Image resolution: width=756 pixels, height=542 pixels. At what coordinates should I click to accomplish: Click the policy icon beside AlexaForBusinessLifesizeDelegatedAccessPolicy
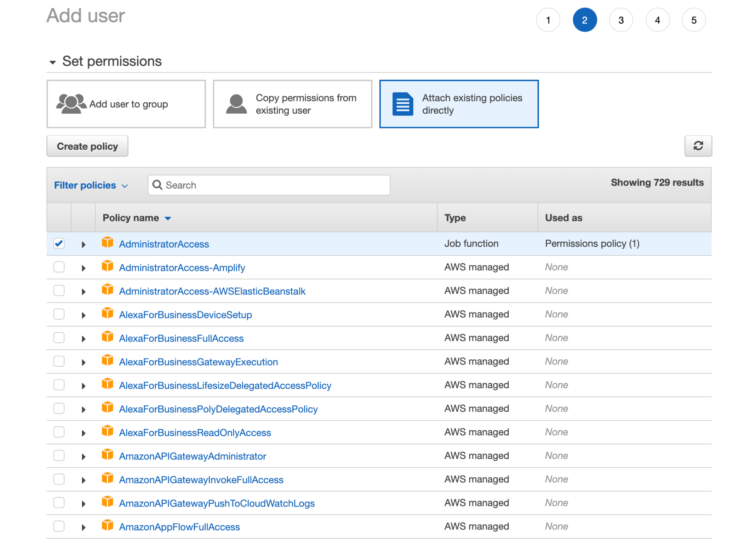107,384
